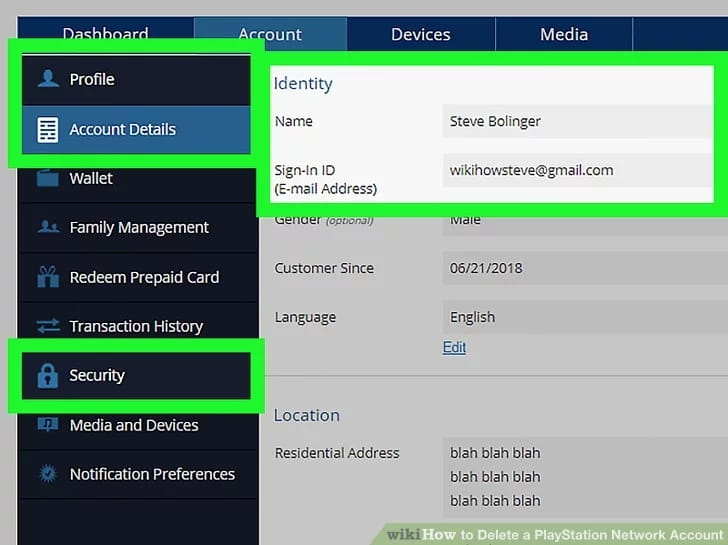Select the Account tab
728x545 pixels.
click(270, 34)
